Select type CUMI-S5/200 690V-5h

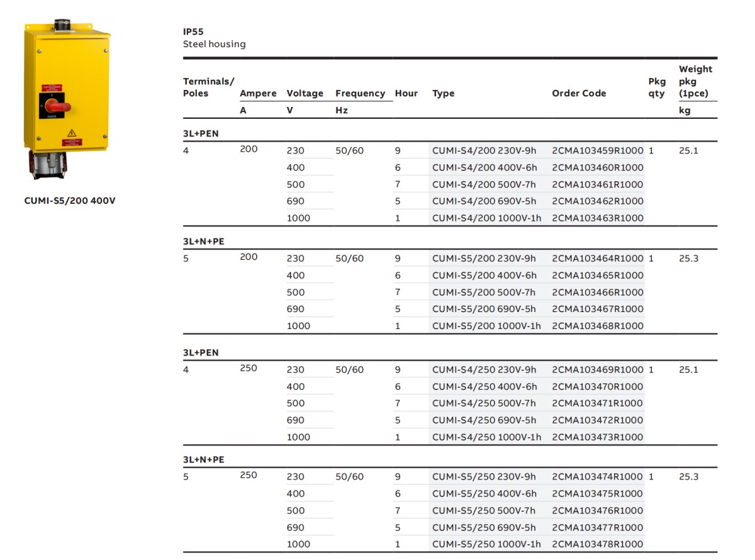[484, 309]
